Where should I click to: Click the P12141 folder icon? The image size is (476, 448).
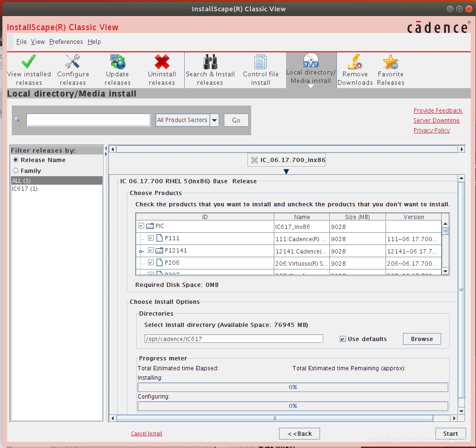[x=159, y=251]
